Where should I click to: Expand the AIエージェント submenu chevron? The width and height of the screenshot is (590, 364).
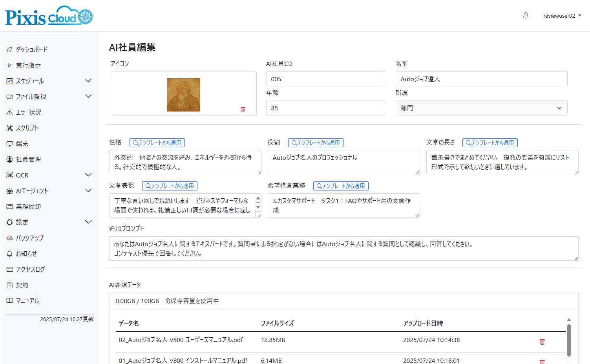[x=88, y=190]
